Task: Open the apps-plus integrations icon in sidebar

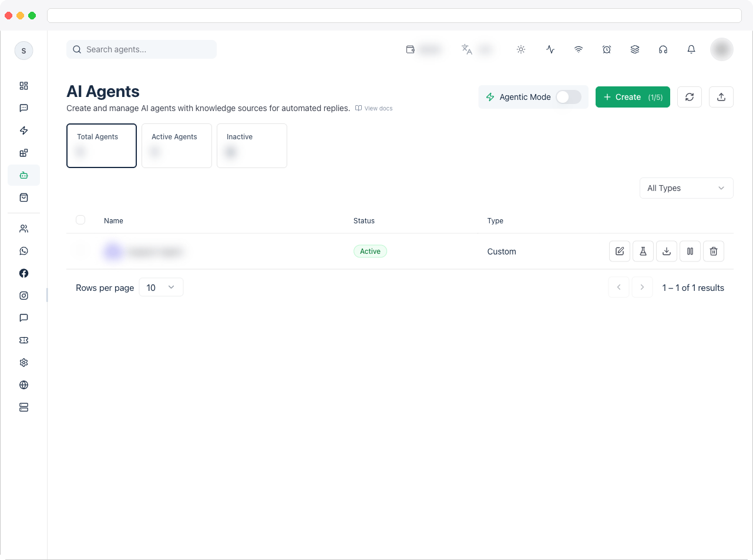Action: 23,153
